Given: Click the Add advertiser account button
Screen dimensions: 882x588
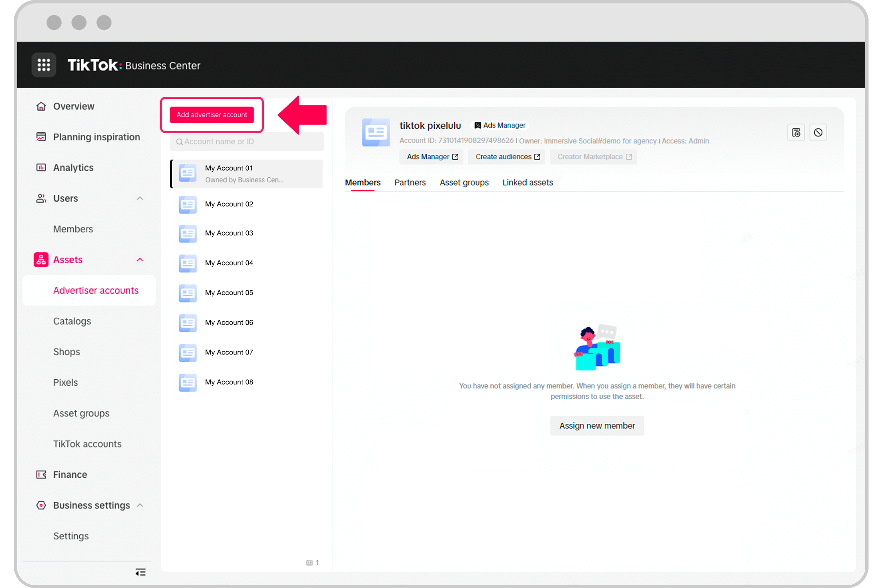Looking at the screenshot, I should (212, 114).
